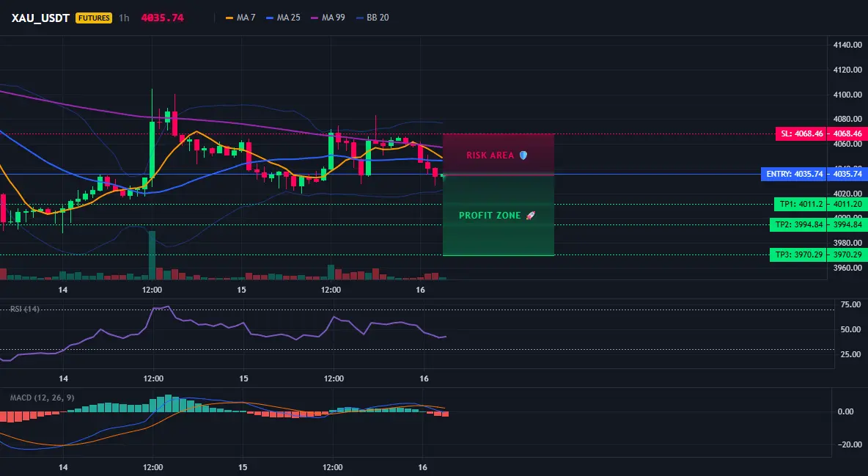Click the MACD (12, 26, 9) indicator title
This screenshot has height=476, width=868.
tap(42, 398)
